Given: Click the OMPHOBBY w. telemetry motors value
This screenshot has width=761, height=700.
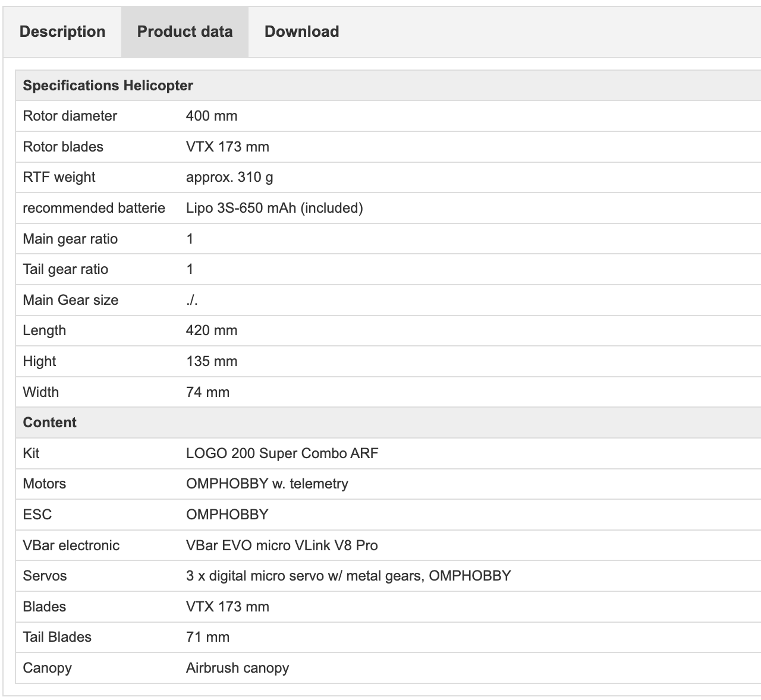Looking at the screenshot, I should pos(267,484).
